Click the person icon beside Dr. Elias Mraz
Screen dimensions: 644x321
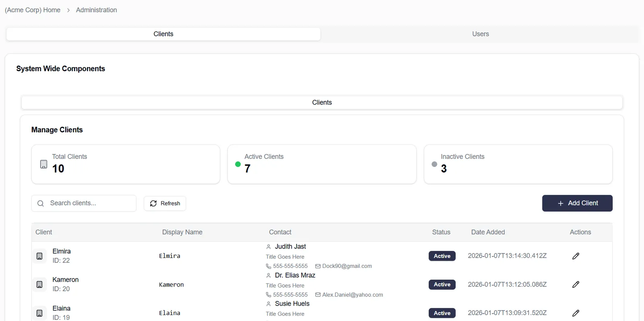268,276
